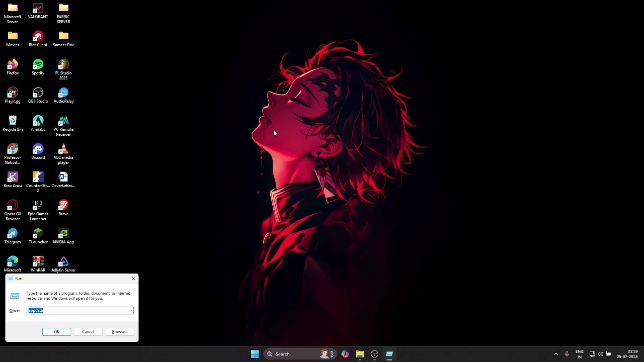
Task: Click the Open text field in Run
Action: (78, 311)
